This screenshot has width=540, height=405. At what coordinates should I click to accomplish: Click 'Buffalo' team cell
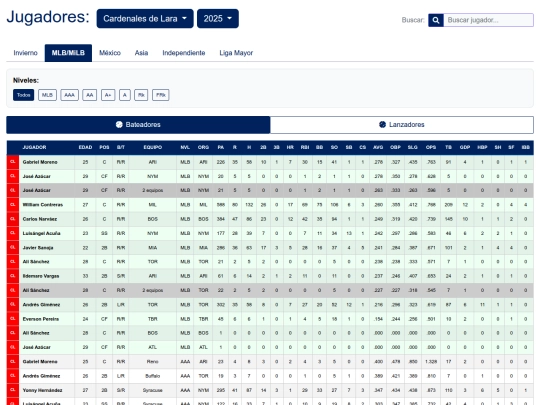pyautogui.click(x=153, y=376)
